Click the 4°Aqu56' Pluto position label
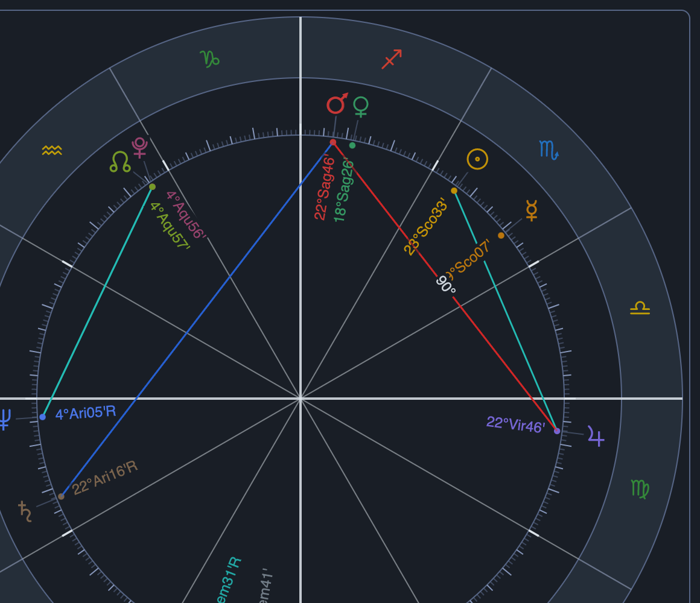 tap(186, 215)
